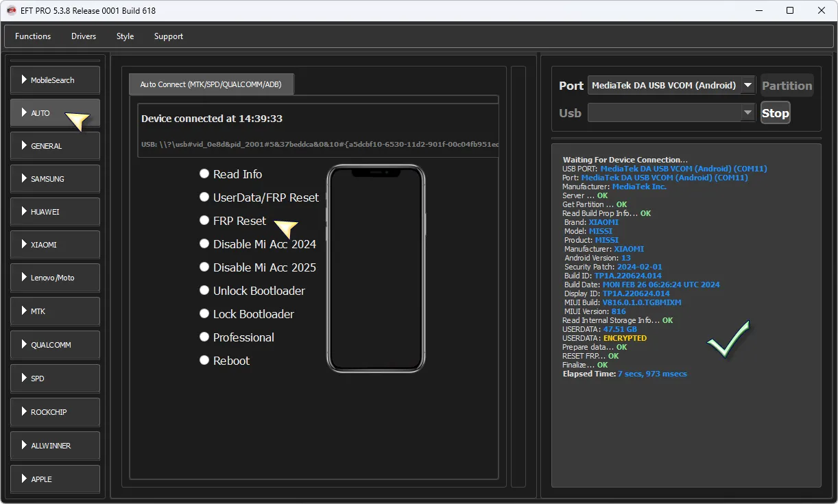Open the Drivers menu
Image resolution: width=838 pixels, height=504 pixels.
pos(84,36)
